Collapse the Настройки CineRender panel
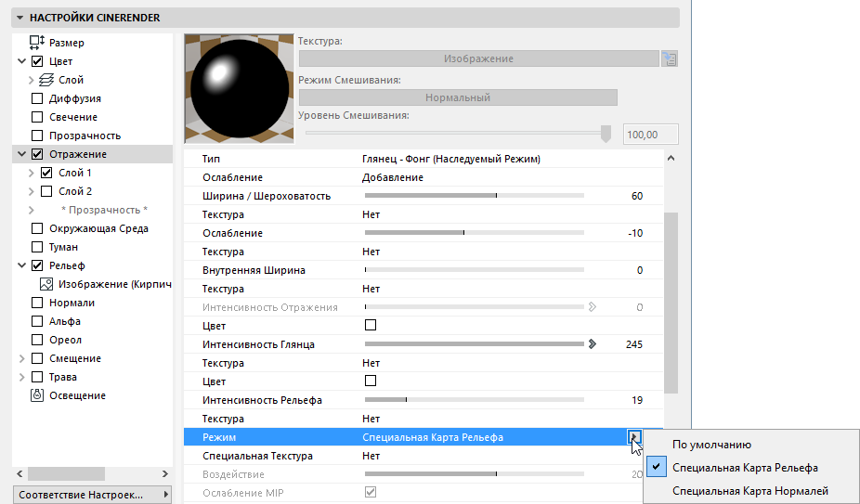This screenshot has width=860, height=504. point(20,18)
